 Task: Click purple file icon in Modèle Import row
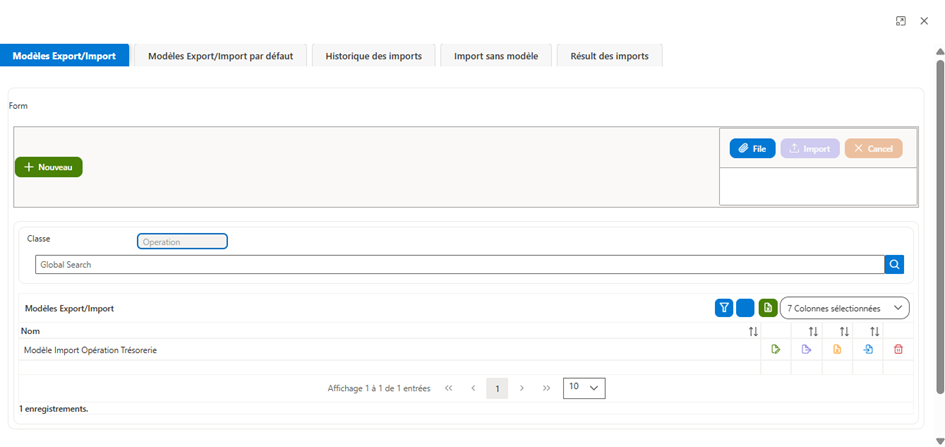(806, 349)
